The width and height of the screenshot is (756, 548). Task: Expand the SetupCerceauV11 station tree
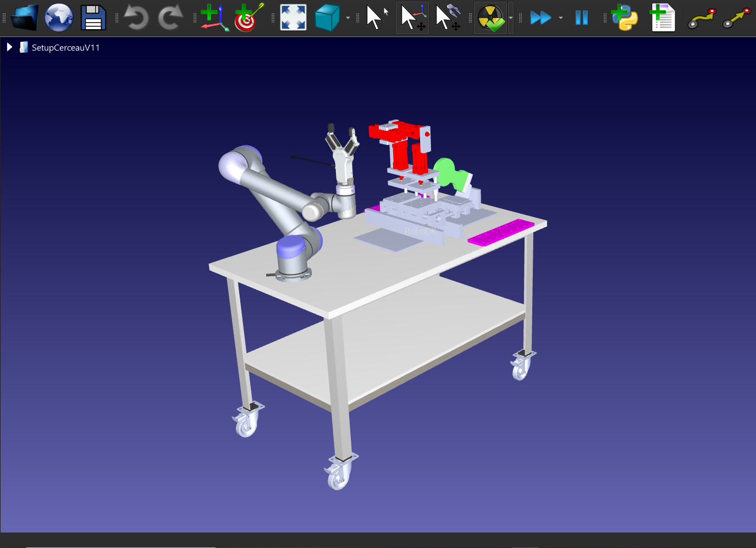9,47
